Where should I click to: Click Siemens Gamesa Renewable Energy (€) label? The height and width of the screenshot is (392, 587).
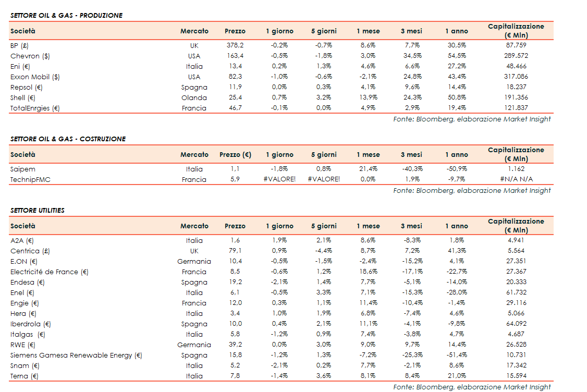[76, 355]
